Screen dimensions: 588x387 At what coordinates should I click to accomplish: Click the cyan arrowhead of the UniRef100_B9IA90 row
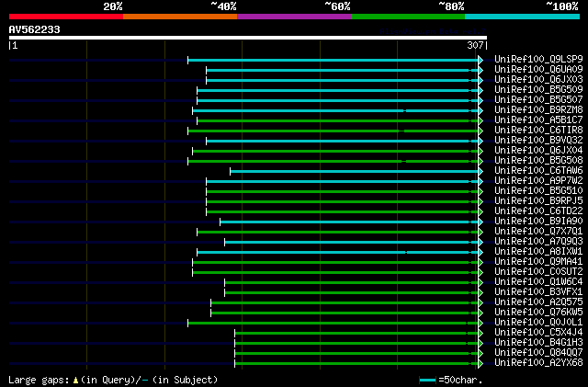(x=481, y=222)
